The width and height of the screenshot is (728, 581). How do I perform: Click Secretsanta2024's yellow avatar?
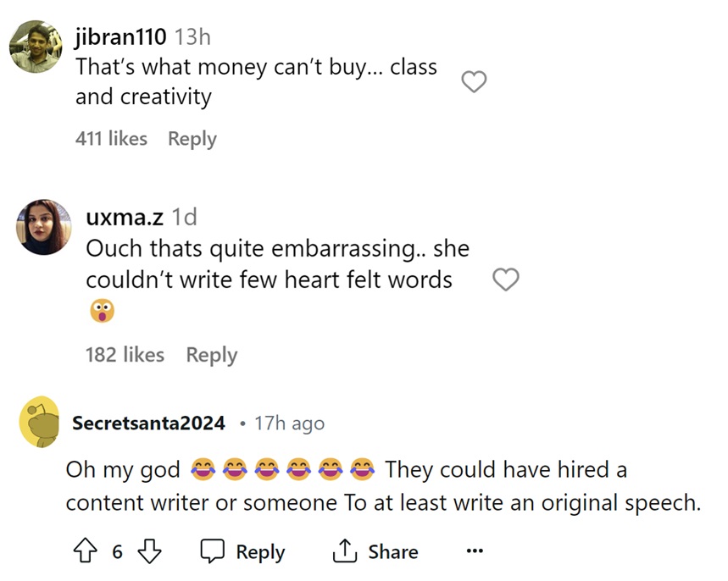point(40,422)
